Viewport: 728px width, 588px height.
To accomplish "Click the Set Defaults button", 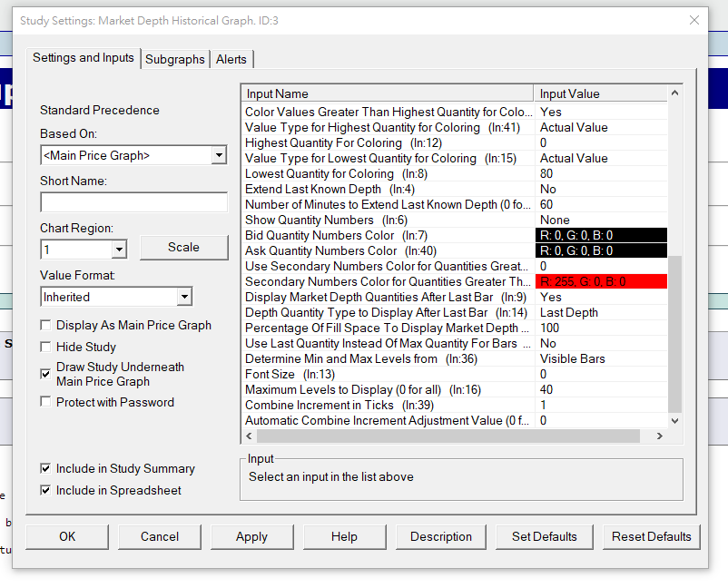I will tap(544, 537).
